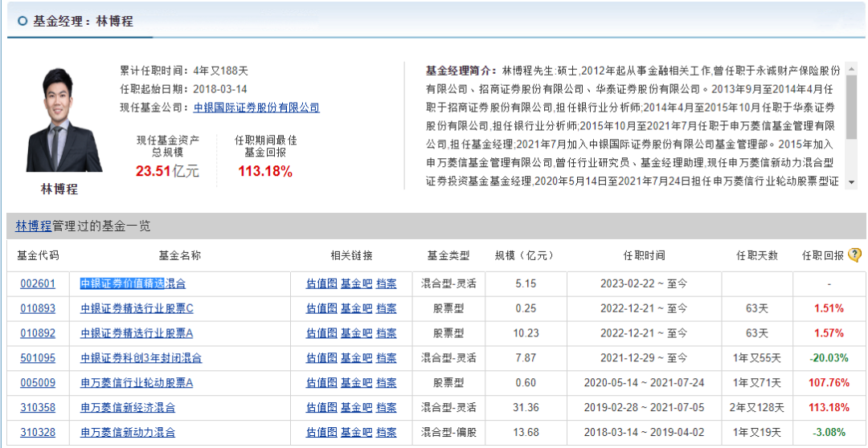Open fund code 010893
This screenshot has height=448, width=868.
click(39, 308)
